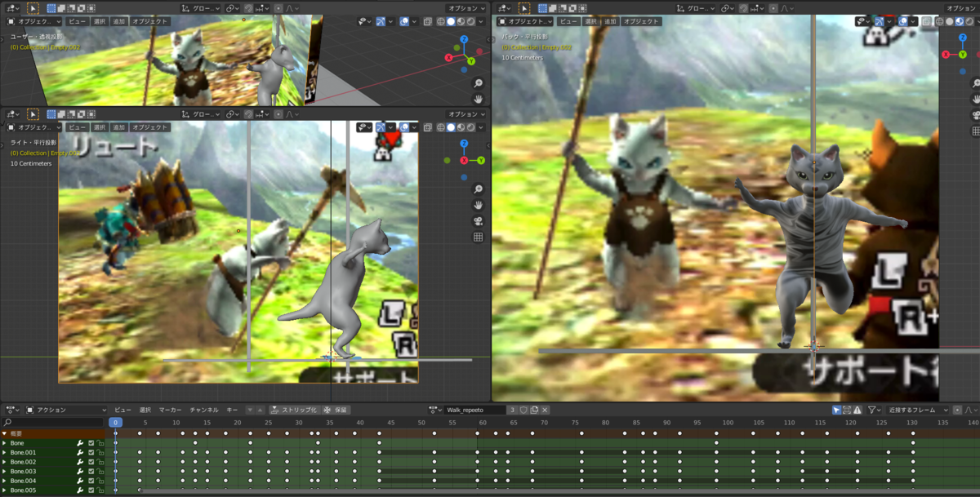Open action browse dropdown beside Walk_repeeto
The height and width of the screenshot is (497, 980).
[435, 410]
